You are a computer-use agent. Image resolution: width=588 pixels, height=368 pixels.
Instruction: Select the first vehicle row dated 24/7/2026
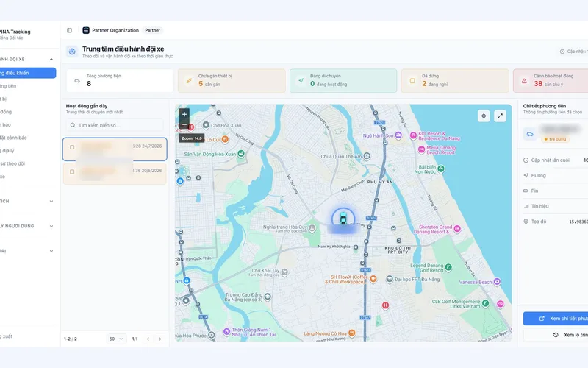(x=115, y=149)
